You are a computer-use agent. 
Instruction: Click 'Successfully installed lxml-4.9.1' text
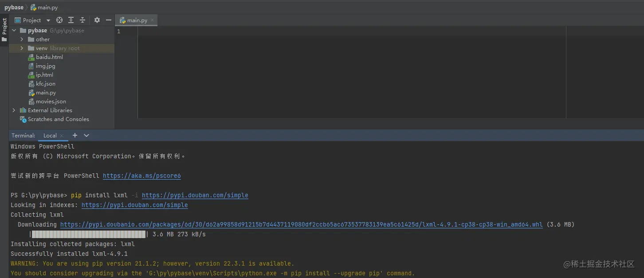(x=69, y=254)
